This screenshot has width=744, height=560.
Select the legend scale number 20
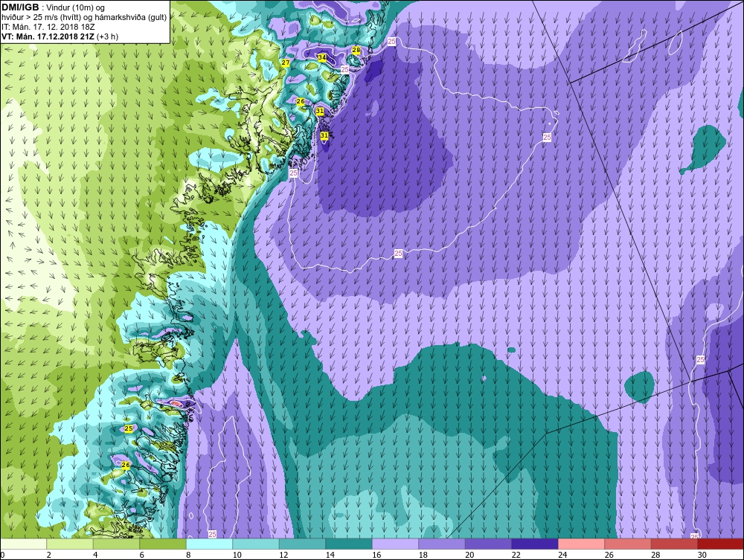469,555
